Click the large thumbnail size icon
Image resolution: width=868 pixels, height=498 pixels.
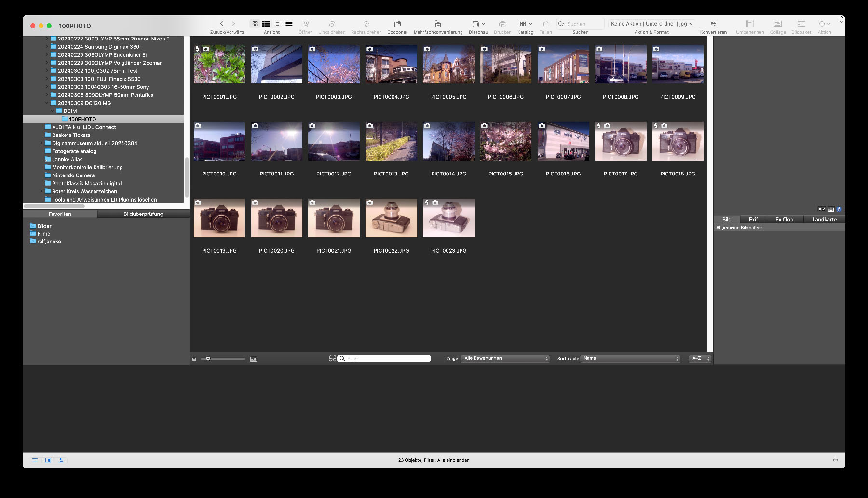[253, 359]
